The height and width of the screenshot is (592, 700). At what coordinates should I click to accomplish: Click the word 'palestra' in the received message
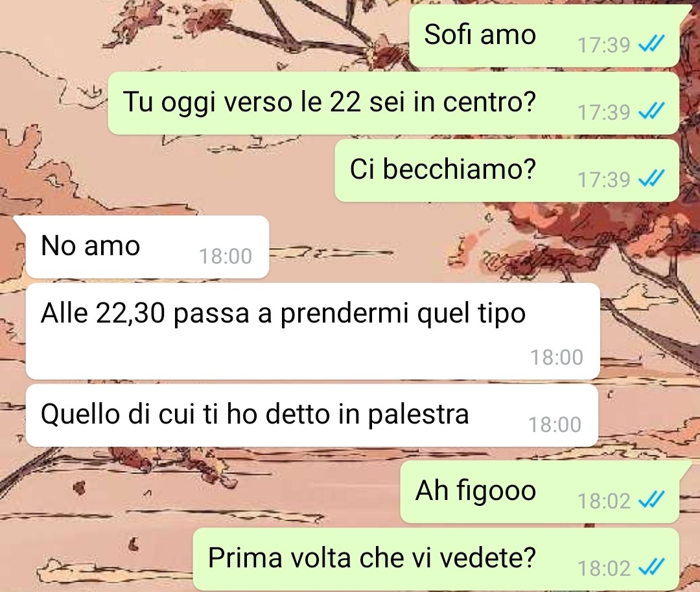418,416
